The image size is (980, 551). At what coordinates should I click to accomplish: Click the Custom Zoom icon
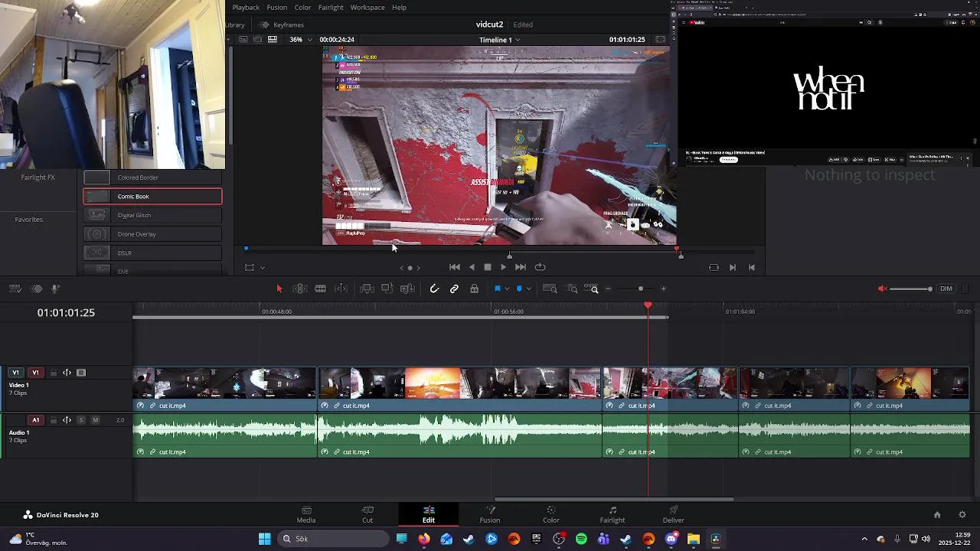click(591, 289)
